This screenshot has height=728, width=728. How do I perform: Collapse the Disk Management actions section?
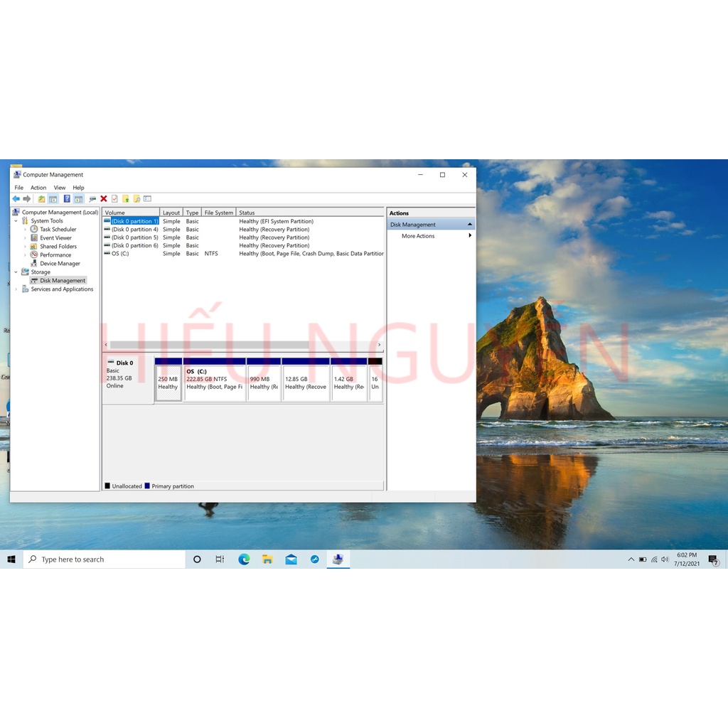(469, 225)
